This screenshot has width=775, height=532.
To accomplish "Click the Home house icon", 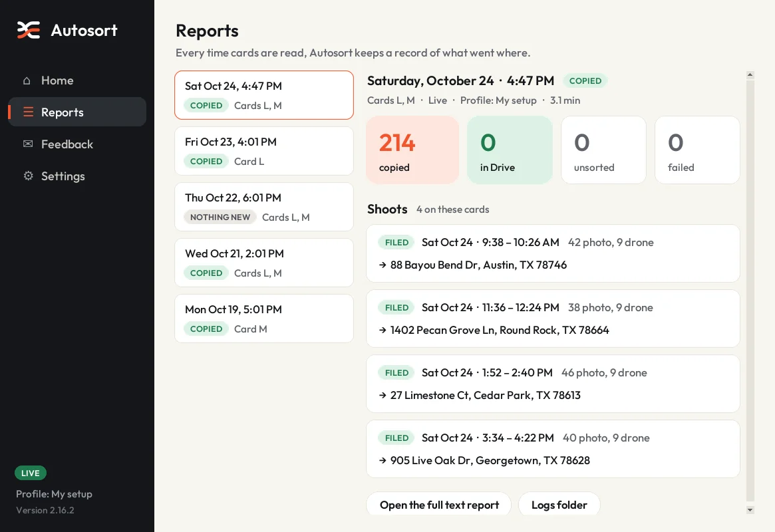I will (27, 80).
